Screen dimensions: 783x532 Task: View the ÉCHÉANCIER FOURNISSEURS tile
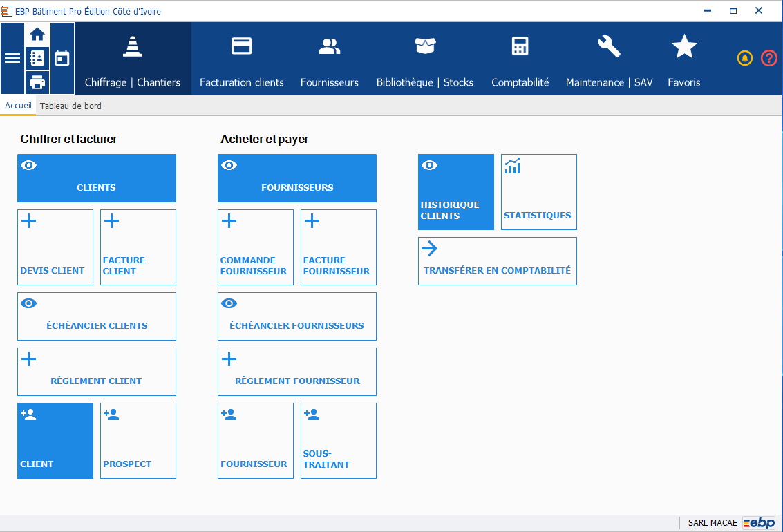point(297,316)
